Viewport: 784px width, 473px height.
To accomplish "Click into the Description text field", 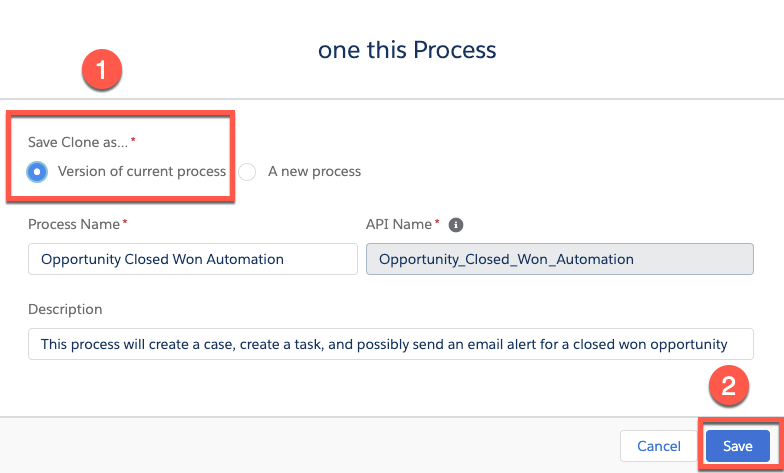I will 390,344.
